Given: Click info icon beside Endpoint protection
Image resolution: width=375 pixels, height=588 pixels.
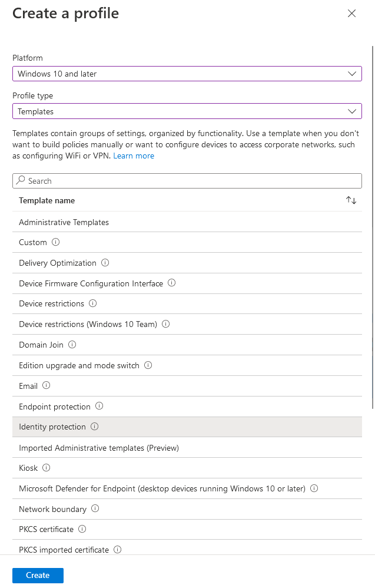Looking at the screenshot, I should pyautogui.click(x=99, y=407).
